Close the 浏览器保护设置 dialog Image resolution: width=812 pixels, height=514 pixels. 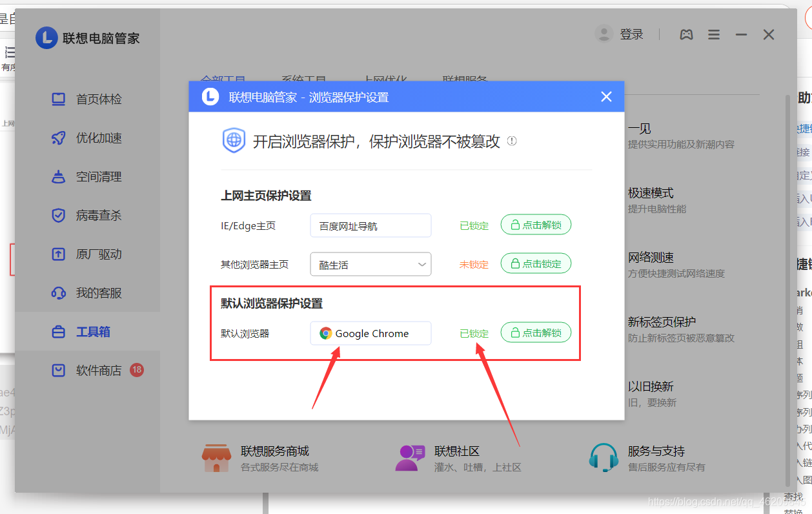point(606,97)
